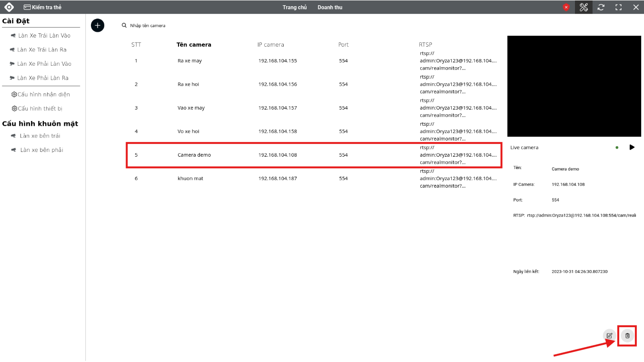Click IP address 192.168.104.156
The image size is (644, 362).
pos(277,84)
